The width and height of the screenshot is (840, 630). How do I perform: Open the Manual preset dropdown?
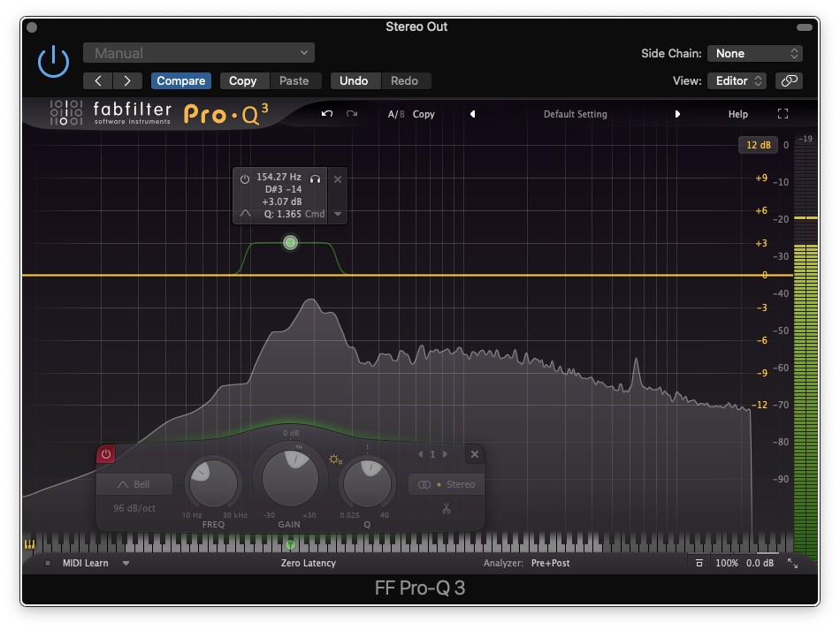tap(199, 53)
